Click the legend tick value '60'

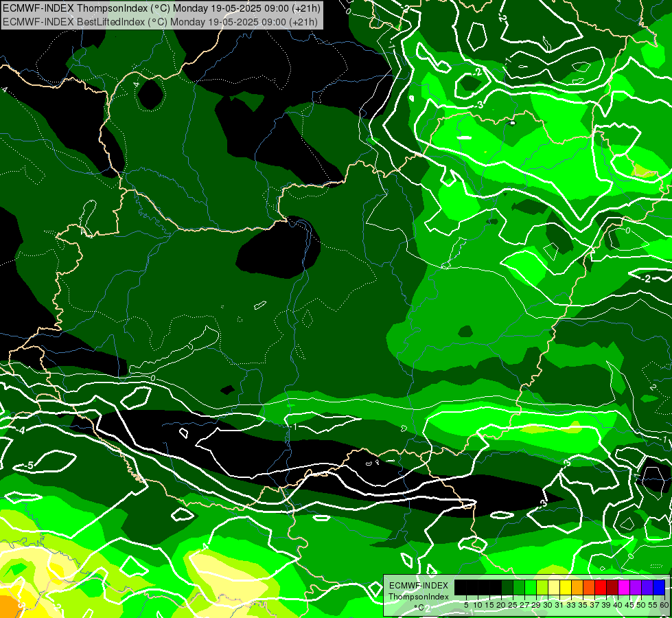click(664, 605)
